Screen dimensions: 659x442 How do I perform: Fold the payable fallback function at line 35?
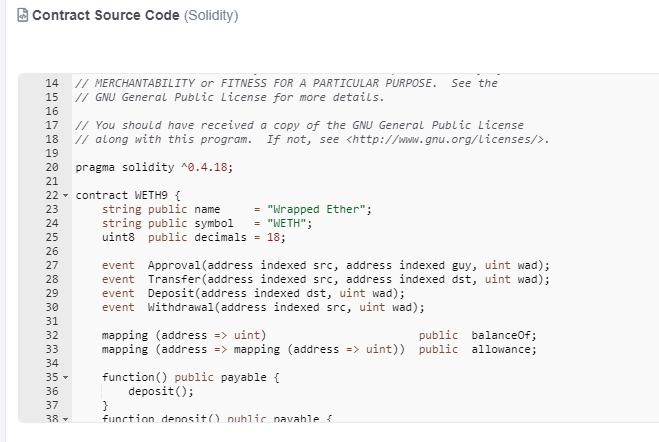[63, 379]
